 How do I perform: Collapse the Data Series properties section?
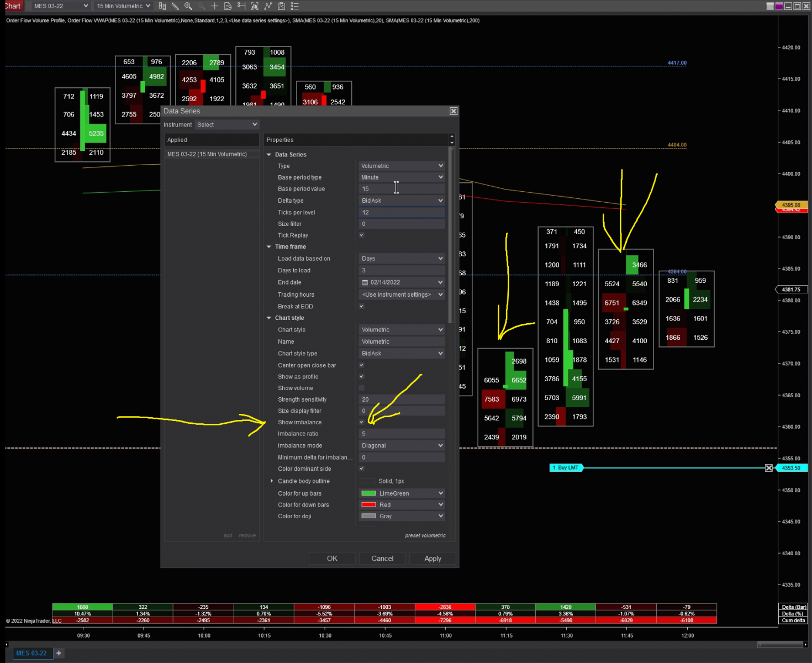coord(269,155)
